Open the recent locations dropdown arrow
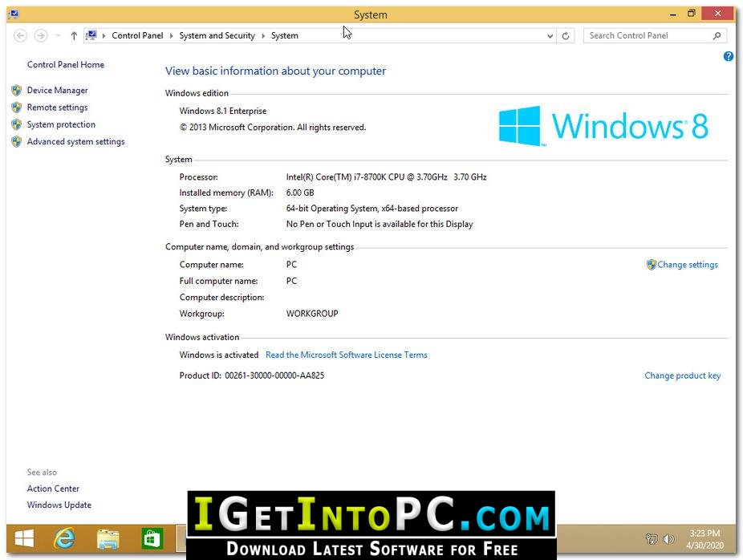The width and height of the screenshot is (743, 560). (58, 35)
